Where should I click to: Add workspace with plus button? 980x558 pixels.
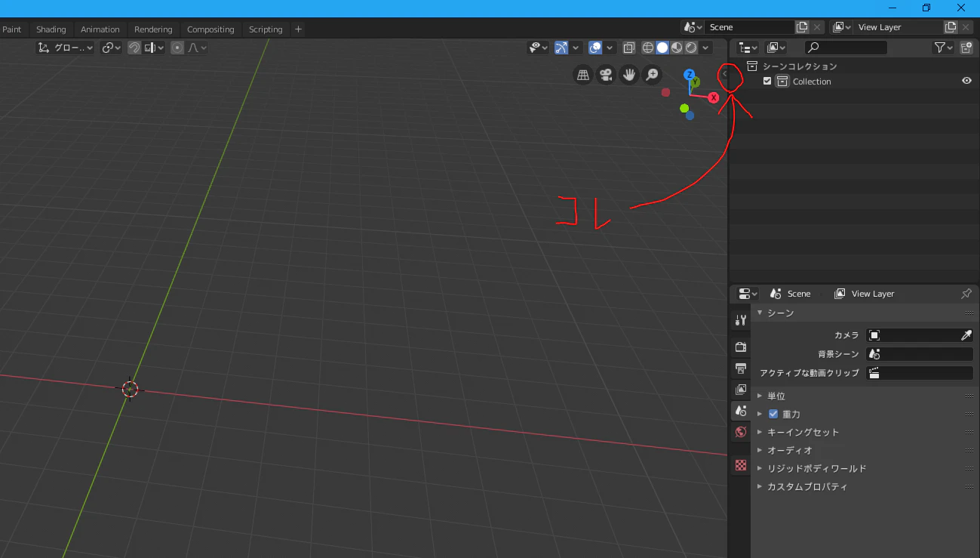(298, 29)
